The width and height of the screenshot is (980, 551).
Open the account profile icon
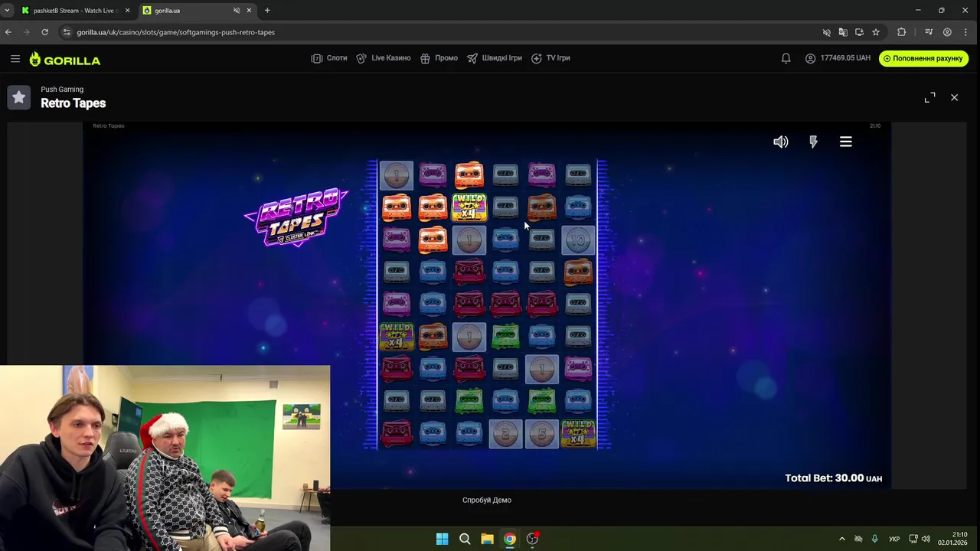(810, 58)
